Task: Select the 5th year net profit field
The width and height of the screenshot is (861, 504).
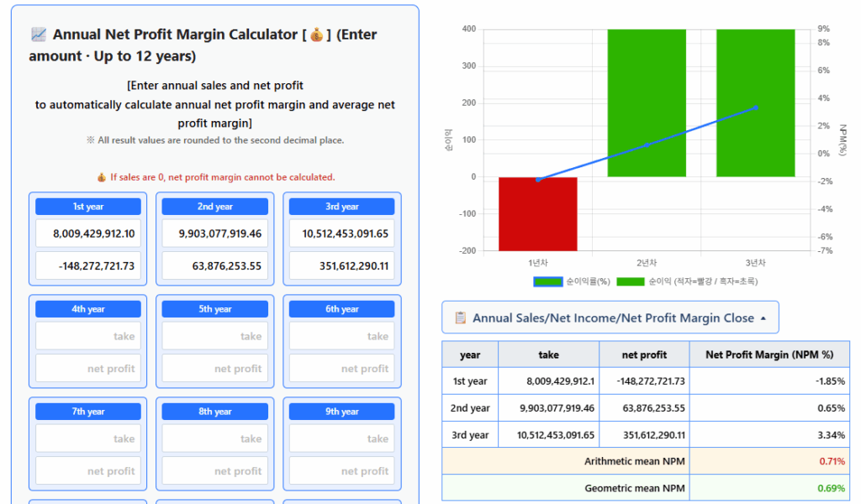Action: (215, 368)
